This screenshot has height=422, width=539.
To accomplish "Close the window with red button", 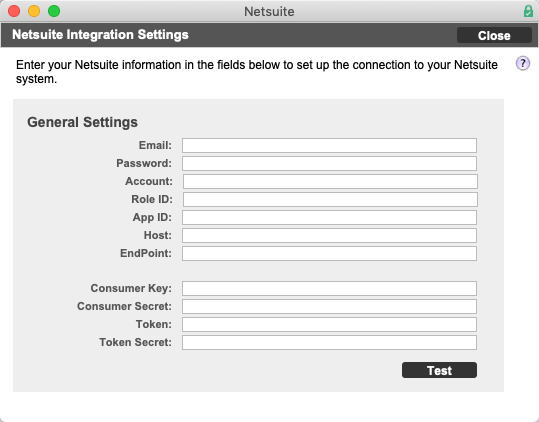I will pos(14,11).
